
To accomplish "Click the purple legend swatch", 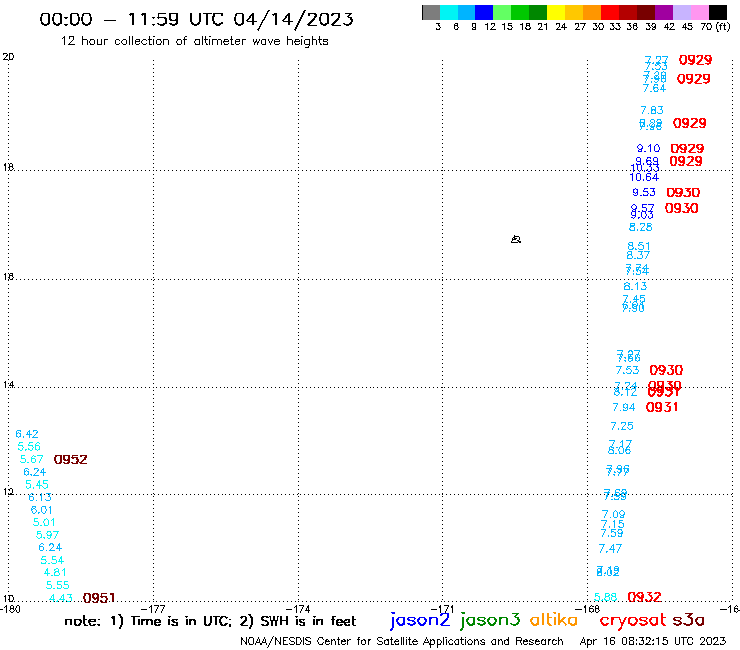I will click(x=664, y=12).
